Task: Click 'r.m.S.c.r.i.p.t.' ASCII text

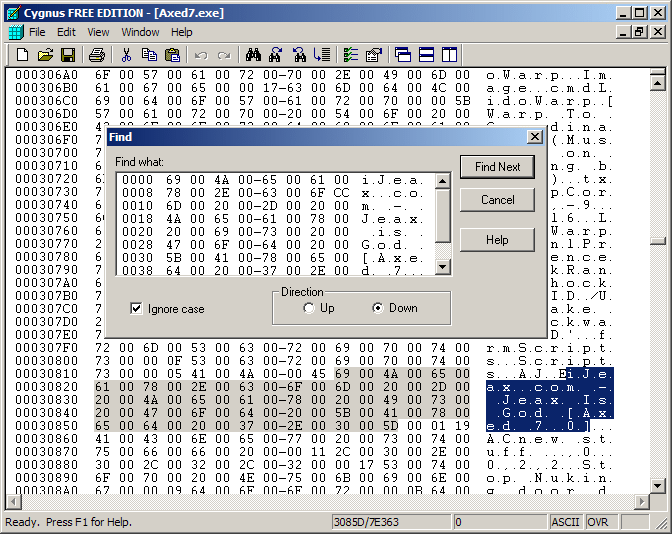Action: 549,348
